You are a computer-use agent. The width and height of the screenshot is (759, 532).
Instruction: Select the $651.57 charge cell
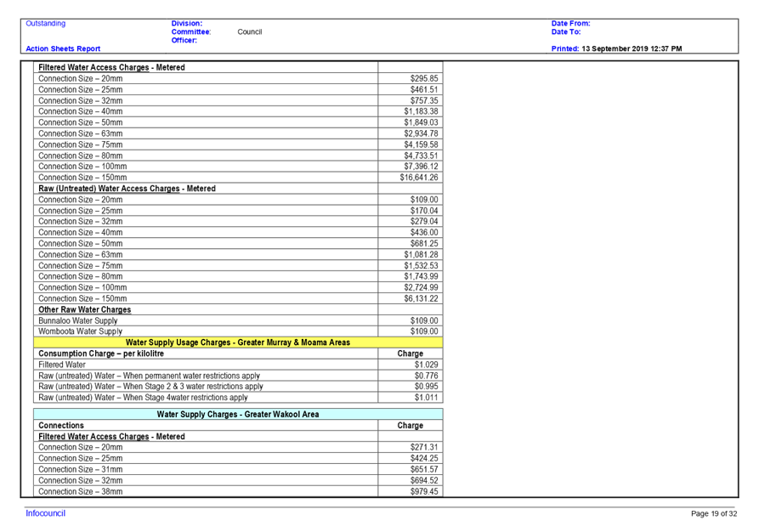click(411, 470)
